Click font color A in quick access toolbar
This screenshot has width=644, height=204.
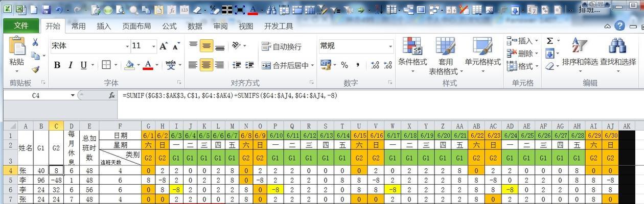pyautogui.click(x=254, y=10)
